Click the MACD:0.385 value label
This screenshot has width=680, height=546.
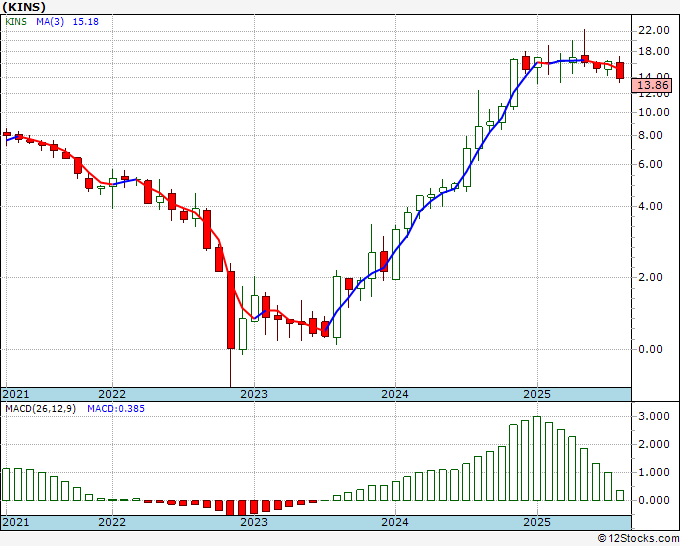click(x=116, y=409)
